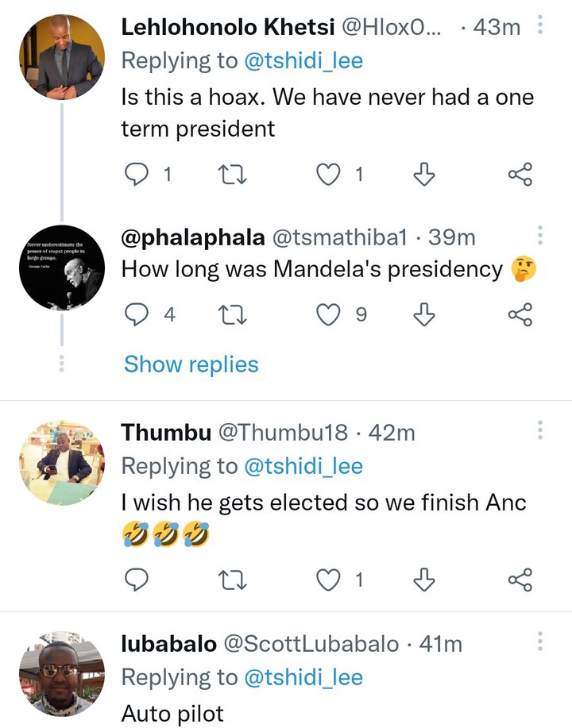This screenshot has width=572, height=728.
Task: Open more options for Thumbu's tweet
Action: (540, 430)
